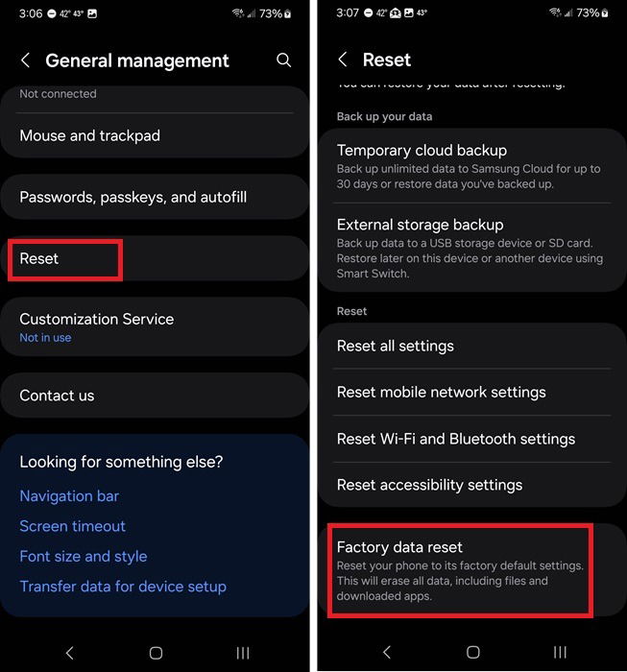
Task: Tap the back arrow beside Reset title
Action: click(343, 60)
